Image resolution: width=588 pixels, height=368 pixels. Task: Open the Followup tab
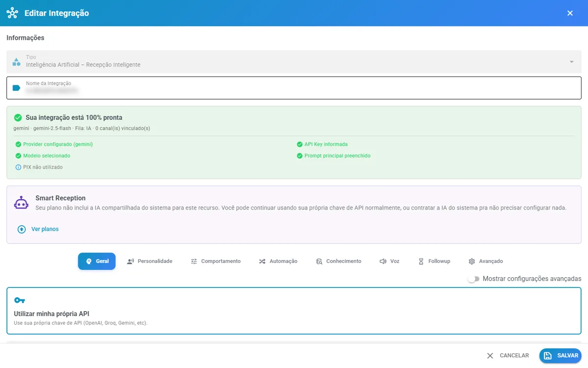point(434,262)
